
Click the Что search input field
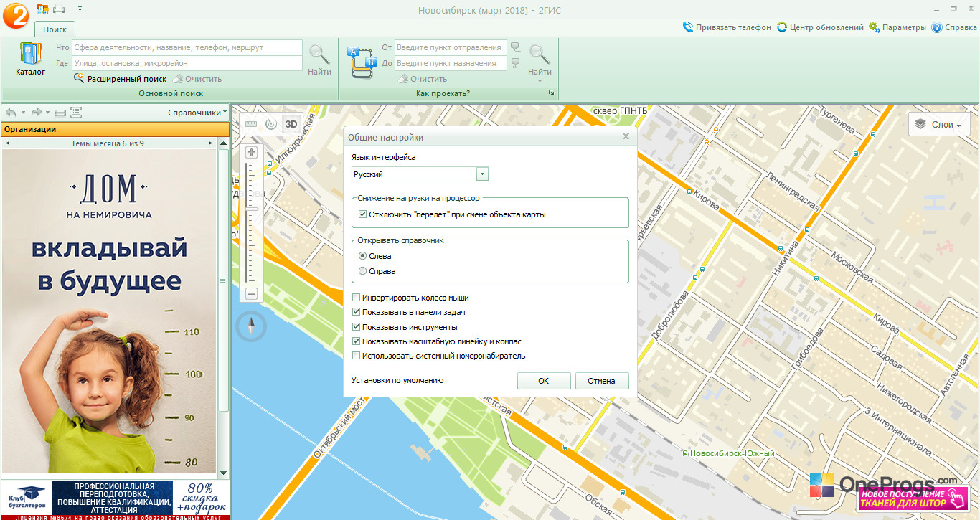click(187, 47)
